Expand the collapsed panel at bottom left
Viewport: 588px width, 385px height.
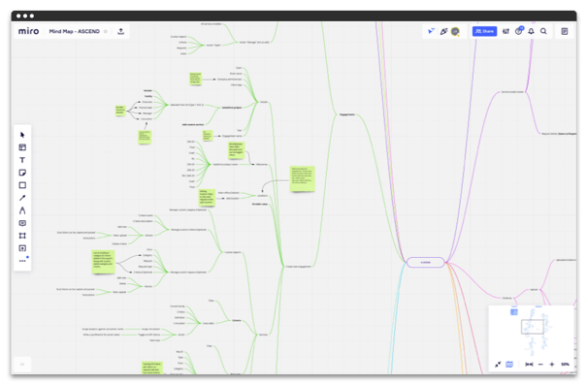click(22, 364)
